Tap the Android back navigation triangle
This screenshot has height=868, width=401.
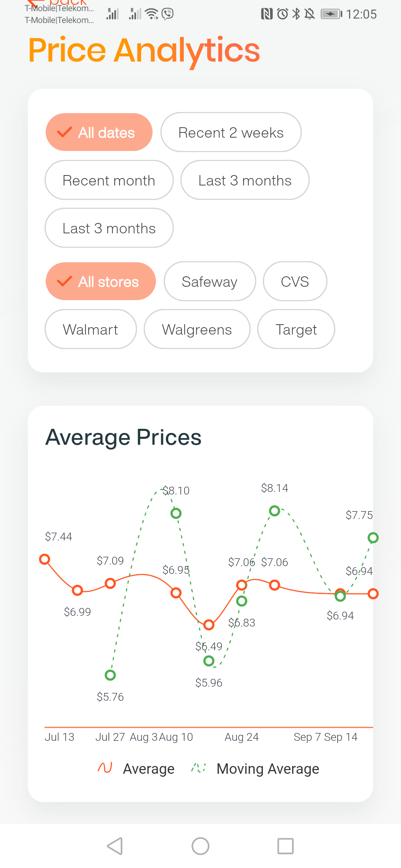(x=115, y=846)
